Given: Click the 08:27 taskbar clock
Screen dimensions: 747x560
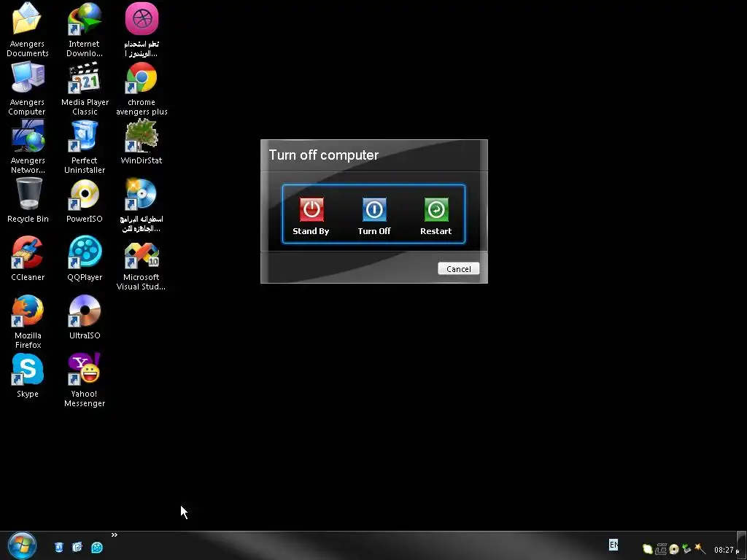Looking at the screenshot, I should (x=724, y=550).
